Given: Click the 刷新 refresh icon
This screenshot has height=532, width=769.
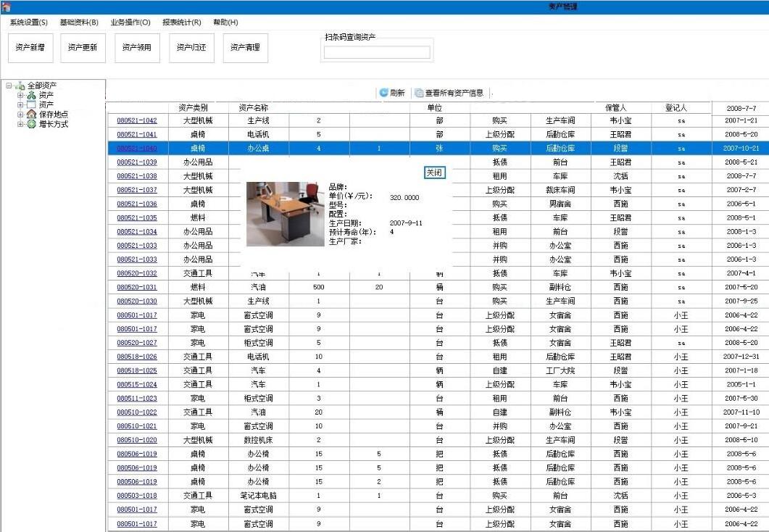Looking at the screenshot, I should (x=383, y=92).
